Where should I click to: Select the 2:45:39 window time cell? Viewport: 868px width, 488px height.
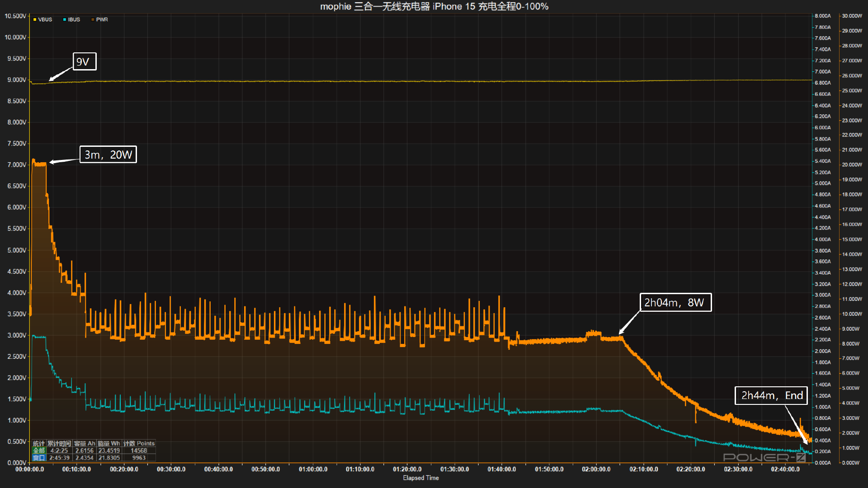[x=59, y=458]
